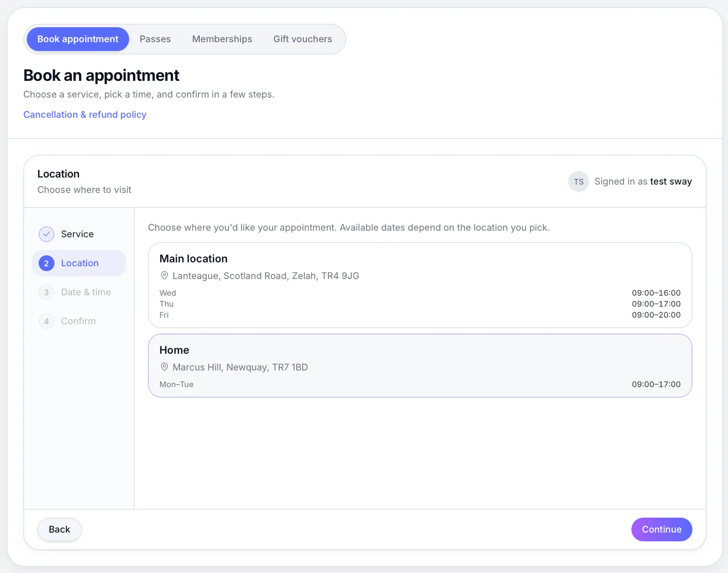The width and height of the screenshot is (728, 573).
Task: Switch to the Passes tab
Action: pos(155,39)
